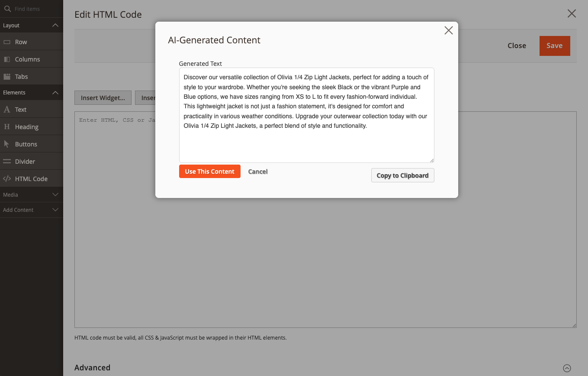Choose the Text element icon
The height and width of the screenshot is (376, 588).
(x=7, y=110)
